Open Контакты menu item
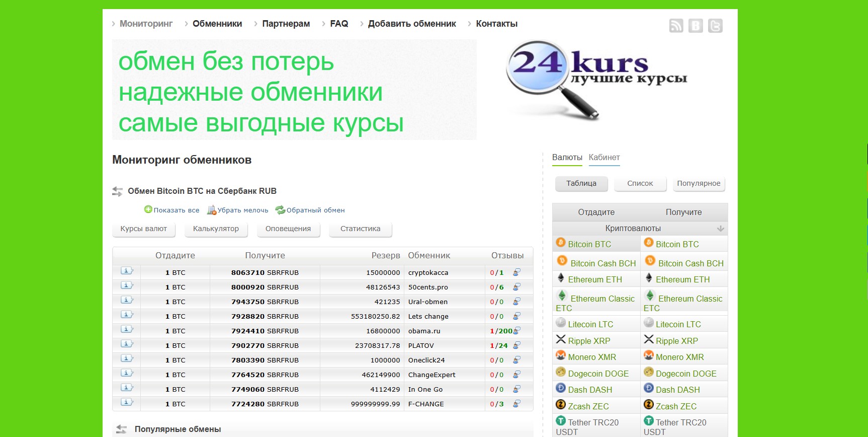The width and height of the screenshot is (868, 437). (x=496, y=24)
